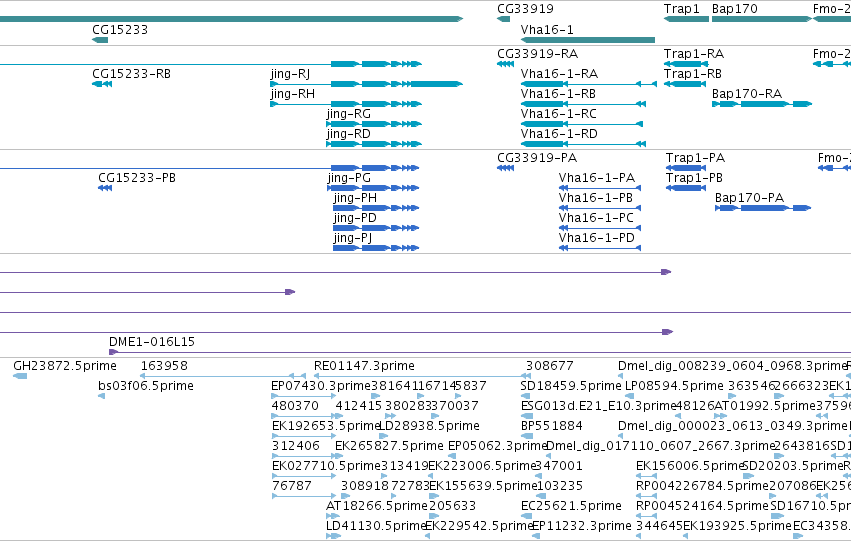Select protein Vha16-1-PB
This screenshot has height=541, width=851.
pos(595,198)
